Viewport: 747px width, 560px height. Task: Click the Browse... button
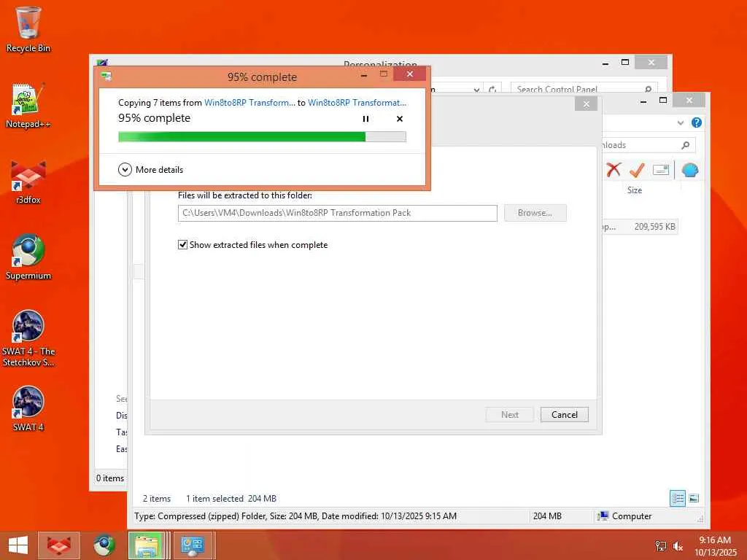pyautogui.click(x=535, y=213)
